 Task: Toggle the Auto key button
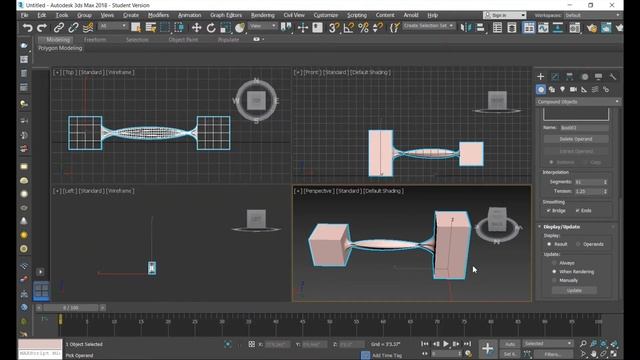click(x=510, y=344)
